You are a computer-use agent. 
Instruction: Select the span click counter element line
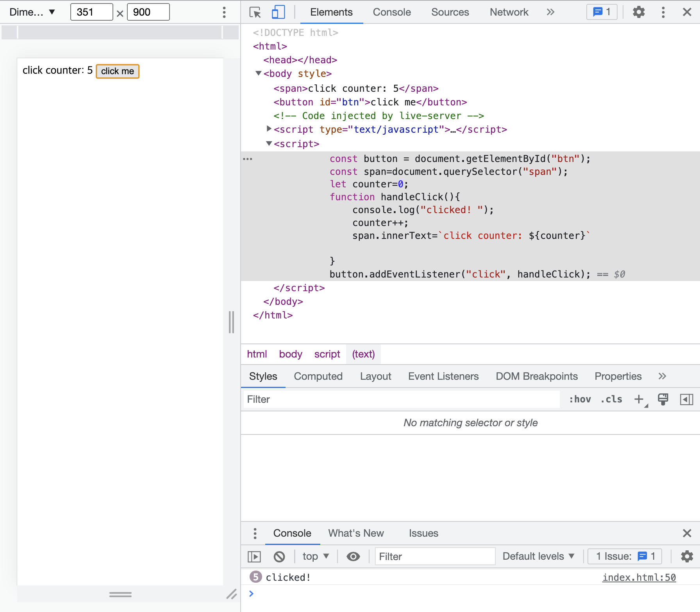point(356,89)
